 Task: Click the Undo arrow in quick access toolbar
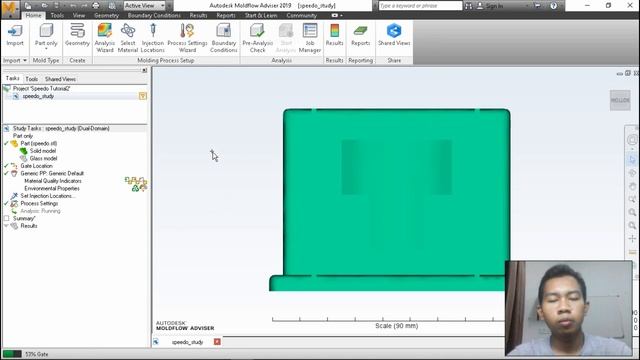tap(73, 6)
